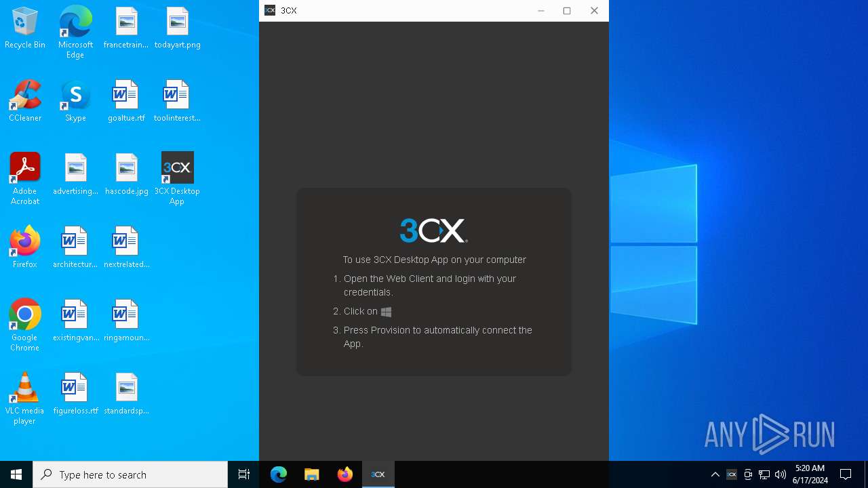This screenshot has height=488, width=868.
Task: Select the francetrain image file icon
Action: (x=126, y=28)
